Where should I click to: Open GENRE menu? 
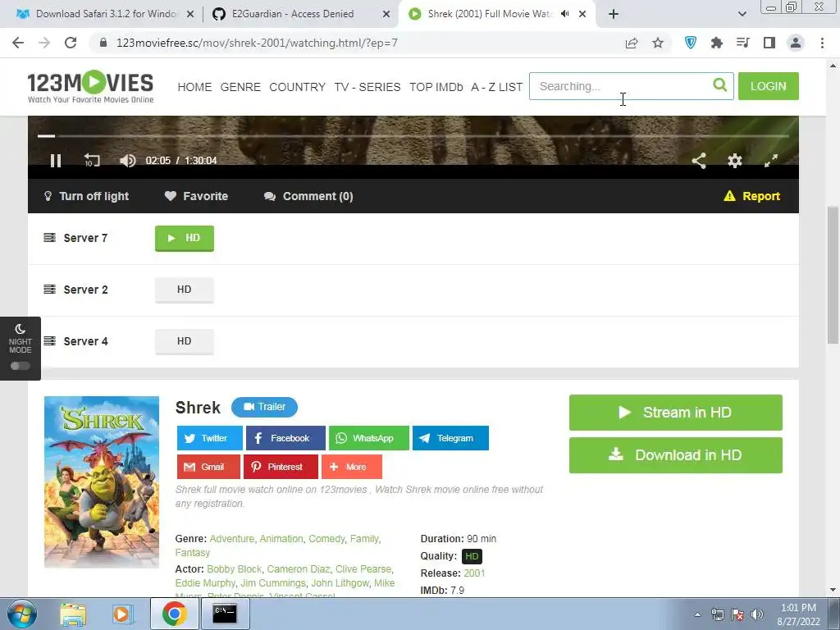point(240,87)
